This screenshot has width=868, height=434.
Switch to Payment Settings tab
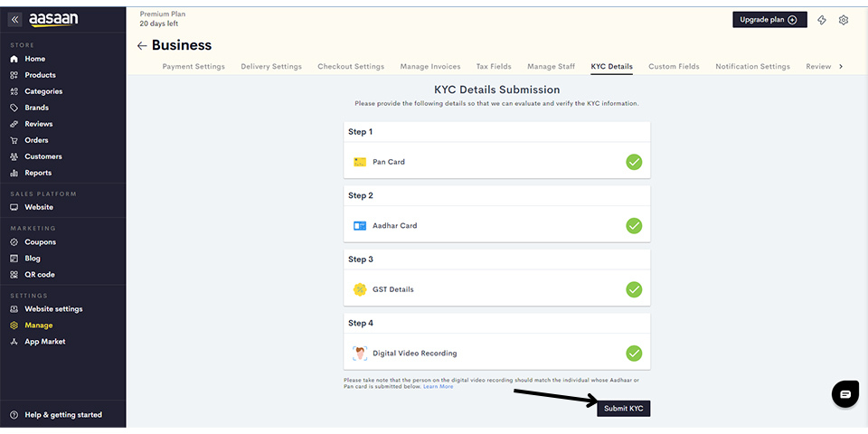click(193, 66)
